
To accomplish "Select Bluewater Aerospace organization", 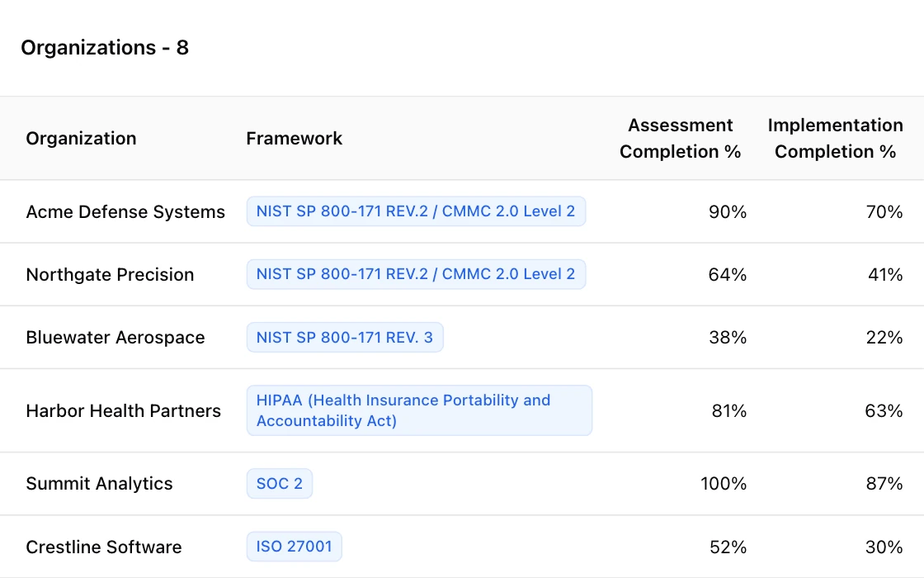I will pos(115,338).
